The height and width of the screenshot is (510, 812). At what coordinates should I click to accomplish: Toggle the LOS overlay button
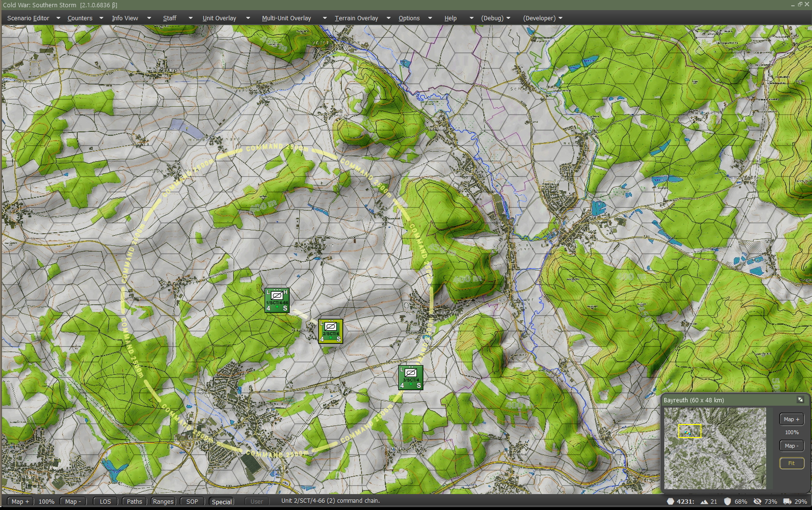coord(105,501)
